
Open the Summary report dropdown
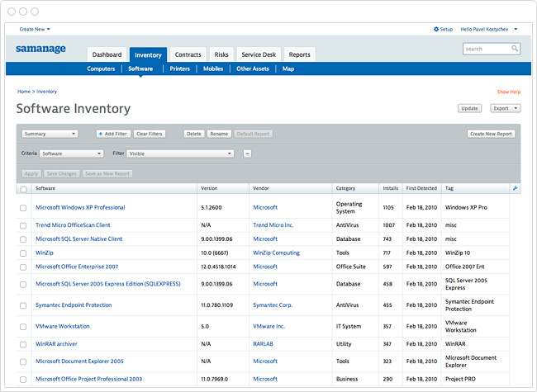coord(50,134)
